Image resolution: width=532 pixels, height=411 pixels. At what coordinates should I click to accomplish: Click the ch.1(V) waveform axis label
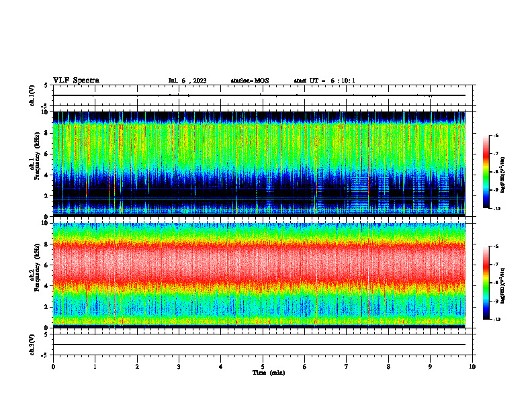click(x=32, y=95)
